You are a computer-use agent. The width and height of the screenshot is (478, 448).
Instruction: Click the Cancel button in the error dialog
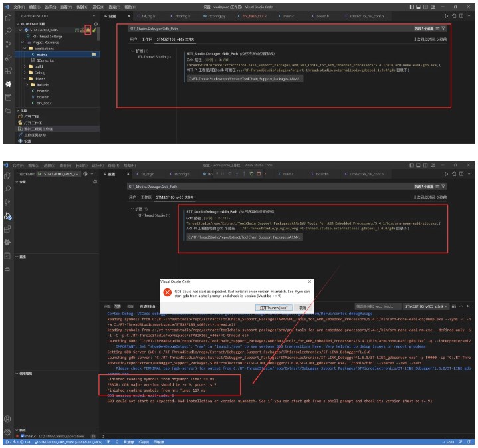pyautogui.click(x=302, y=308)
